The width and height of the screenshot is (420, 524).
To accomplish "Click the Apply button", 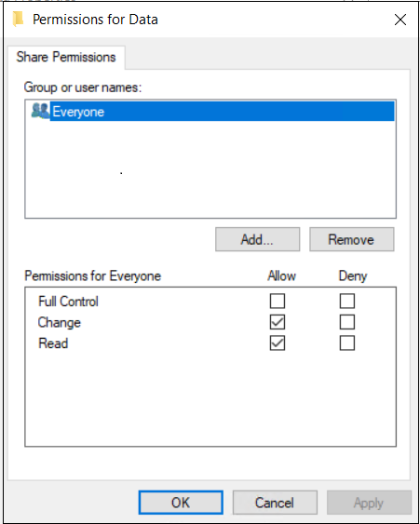I will point(369,503).
